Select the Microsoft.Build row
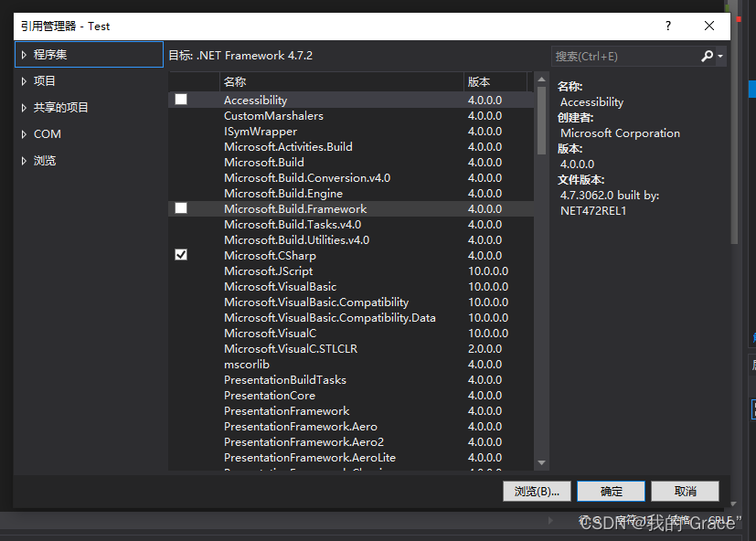This screenshot has height=541, width=756. (x=351, y=162)
